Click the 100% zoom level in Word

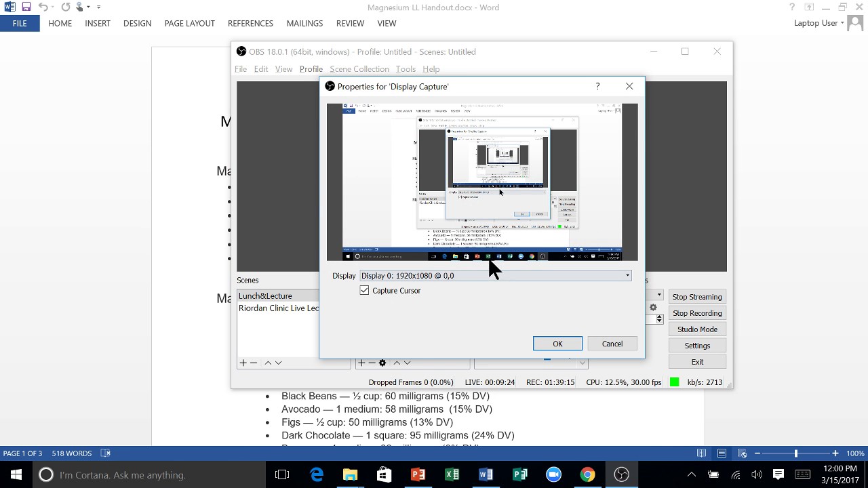click(x=855, y=453)
